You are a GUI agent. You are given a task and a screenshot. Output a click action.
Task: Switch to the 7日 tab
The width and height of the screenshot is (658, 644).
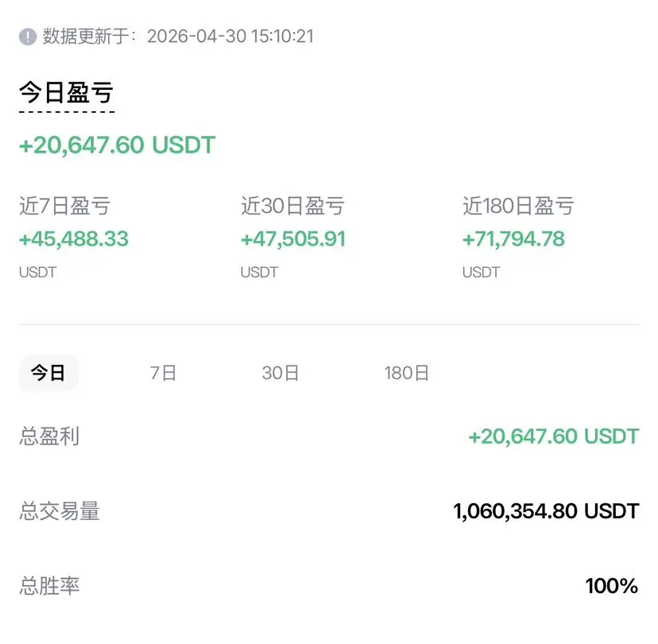(x=163, y=373)
